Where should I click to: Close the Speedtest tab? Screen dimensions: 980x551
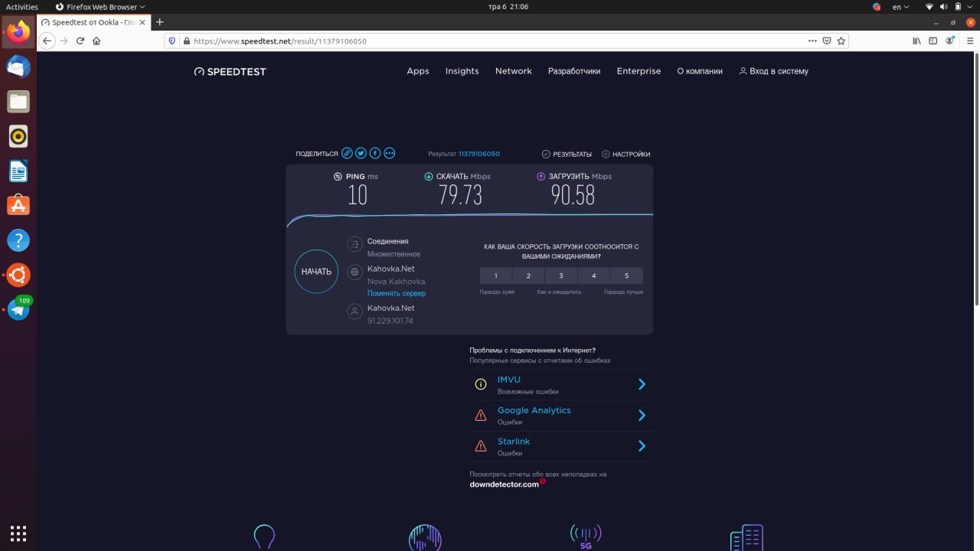[x=142, y=22]
